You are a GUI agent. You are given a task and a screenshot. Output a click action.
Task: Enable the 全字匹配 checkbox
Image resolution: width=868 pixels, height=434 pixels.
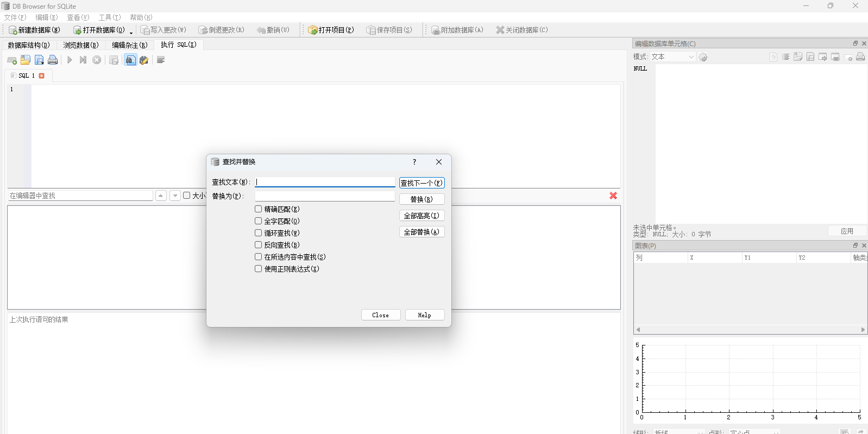coord(259,221)
